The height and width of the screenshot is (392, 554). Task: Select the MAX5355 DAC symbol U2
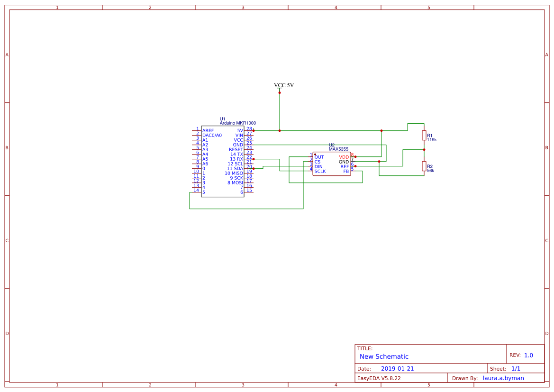pos(332,164)
